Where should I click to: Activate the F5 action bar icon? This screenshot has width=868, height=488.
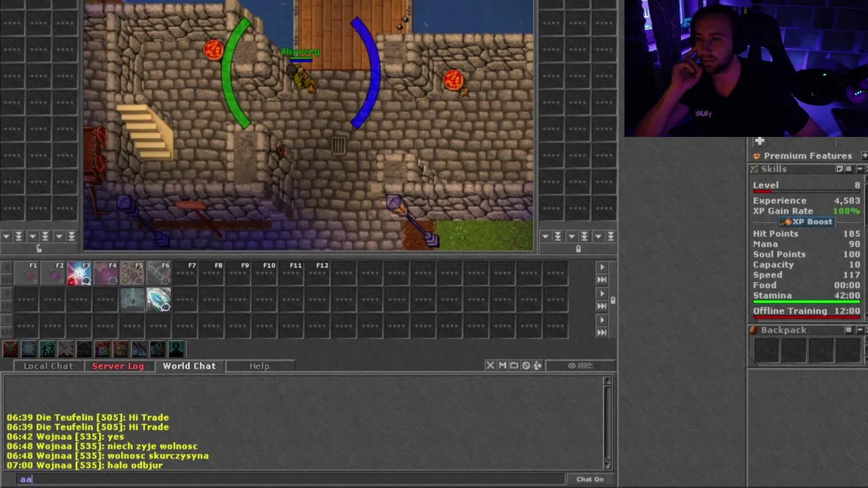coord(132,273)
